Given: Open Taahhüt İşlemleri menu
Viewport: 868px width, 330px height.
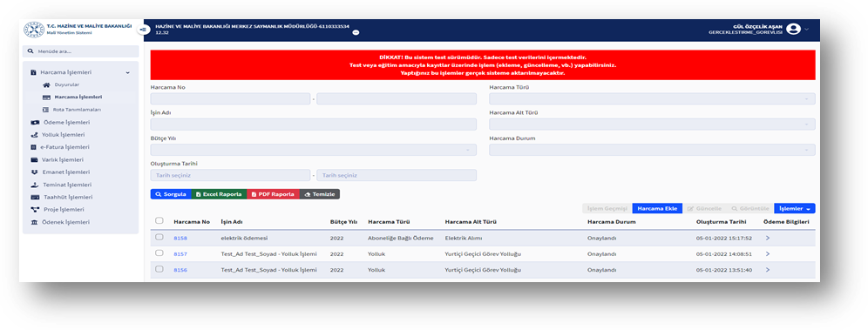Looking at the screenshot, I should tap(68, 197).
